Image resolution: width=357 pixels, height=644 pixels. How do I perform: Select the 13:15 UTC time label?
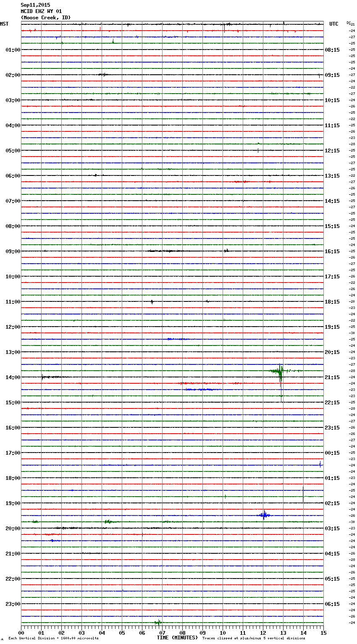(x=332, y=176)
